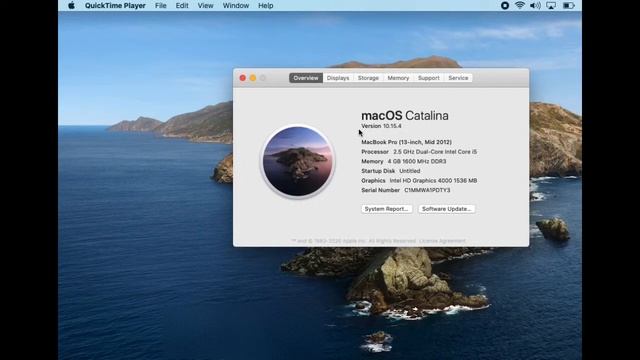Click the battery status icon

[569, 5]
